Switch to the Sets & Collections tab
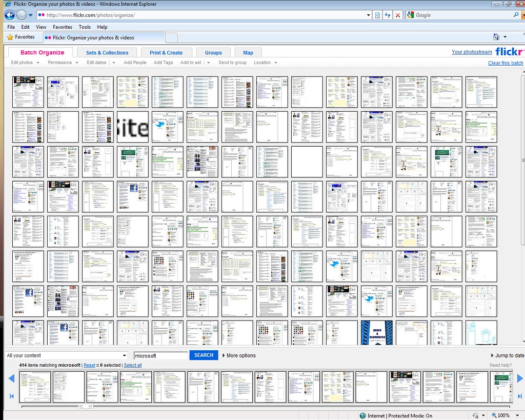The width and height of the screenshot is (525, 420). 107,53
